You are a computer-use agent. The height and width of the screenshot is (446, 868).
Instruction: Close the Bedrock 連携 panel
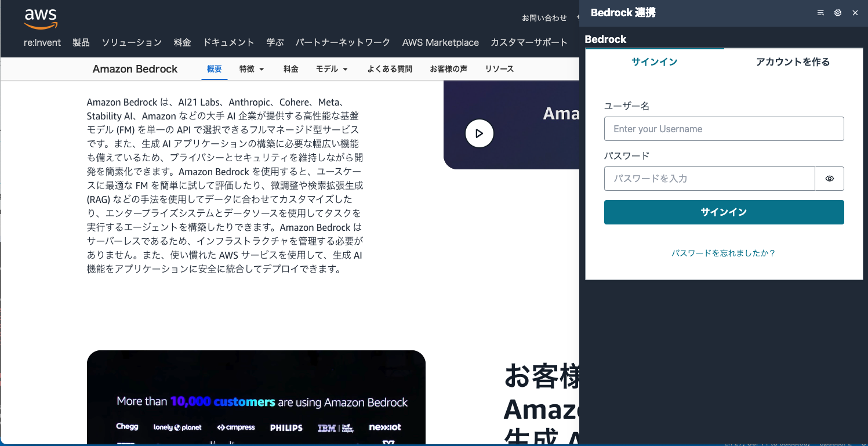coord(855,13)
